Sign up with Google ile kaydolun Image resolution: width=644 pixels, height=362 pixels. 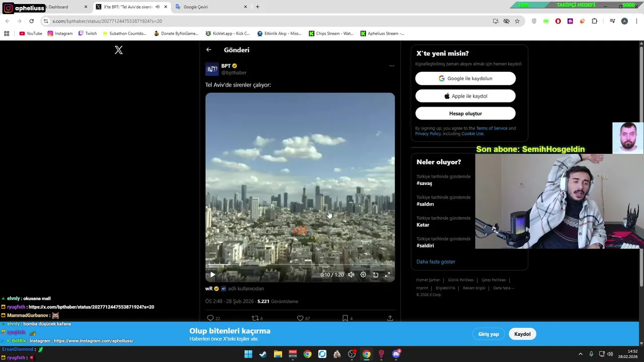coord(465,78)
